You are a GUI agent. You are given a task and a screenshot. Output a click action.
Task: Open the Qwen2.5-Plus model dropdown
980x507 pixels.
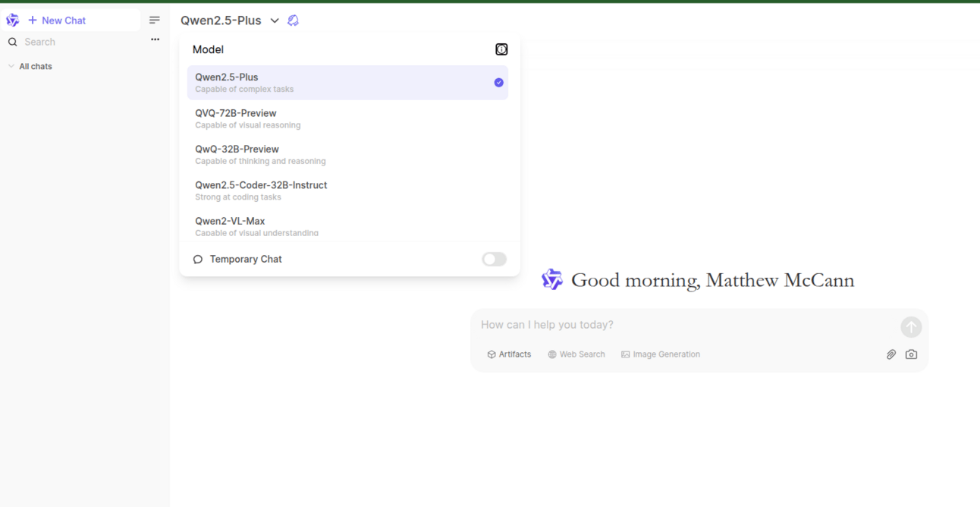pos(229,20)
